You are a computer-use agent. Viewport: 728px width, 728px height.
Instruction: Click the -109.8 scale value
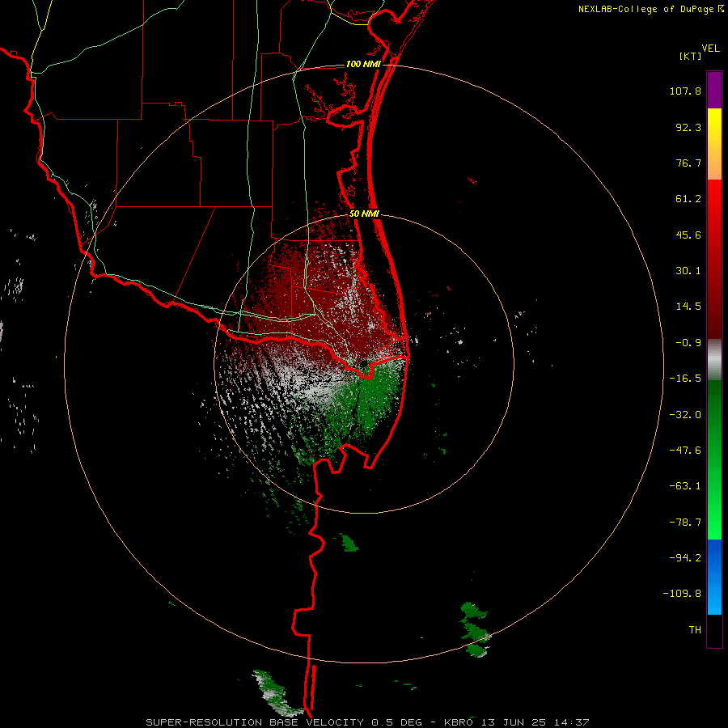(682, 594)
